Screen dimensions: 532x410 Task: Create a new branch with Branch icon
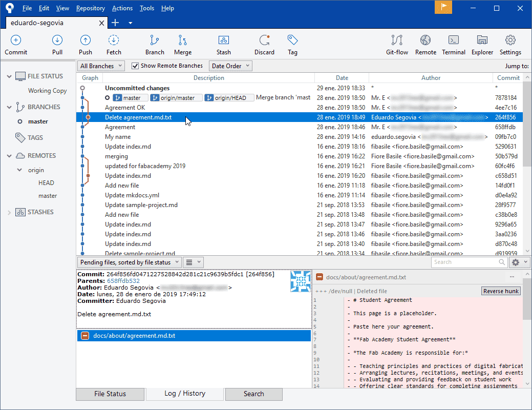click(x=155, y=41)
